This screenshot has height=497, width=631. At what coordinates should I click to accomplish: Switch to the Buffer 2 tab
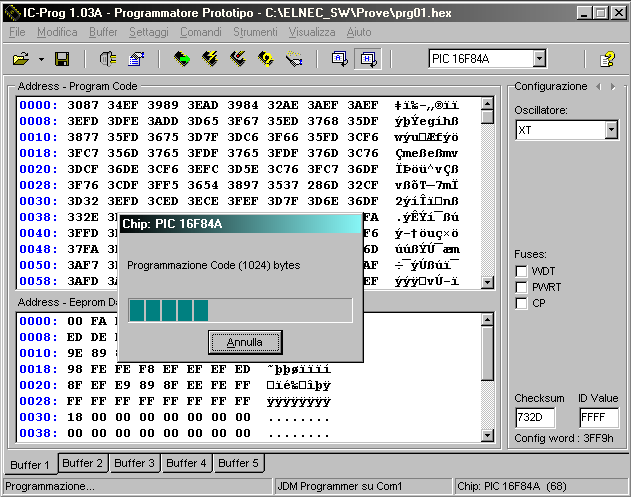82,463
